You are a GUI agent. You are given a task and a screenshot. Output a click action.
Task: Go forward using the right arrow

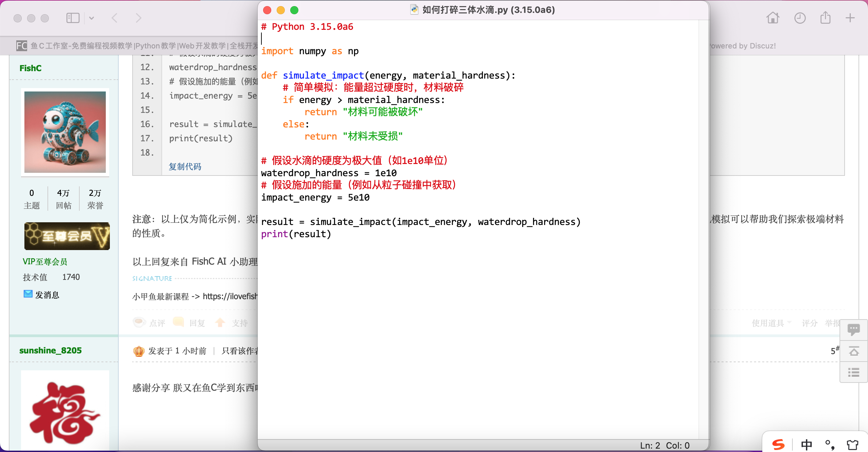tap(138, 18)
